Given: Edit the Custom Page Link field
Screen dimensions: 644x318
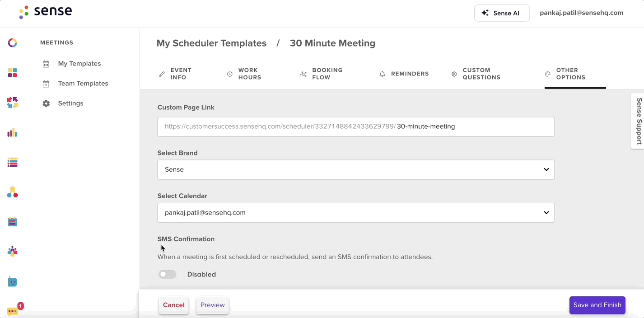Looking at the screenshot, I should coord(356,126).
